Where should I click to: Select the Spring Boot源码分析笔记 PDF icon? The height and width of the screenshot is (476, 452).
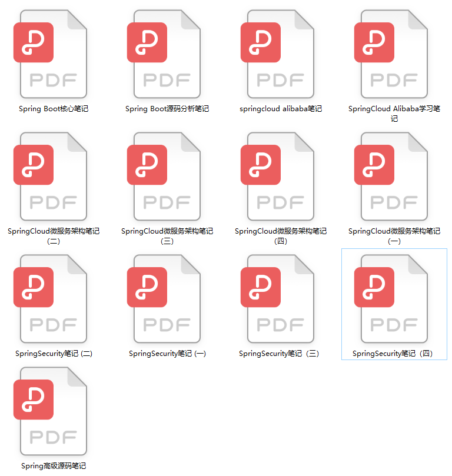click(x=164, y=54)
